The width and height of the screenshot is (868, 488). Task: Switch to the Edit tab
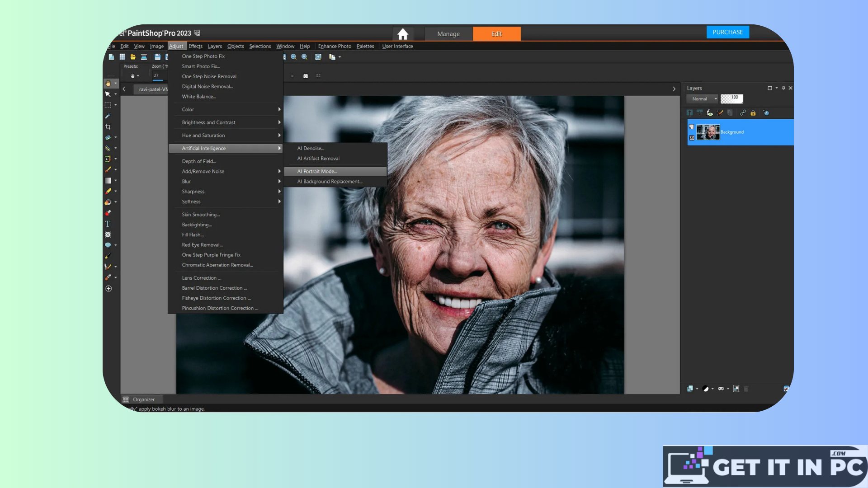[496, 34]
